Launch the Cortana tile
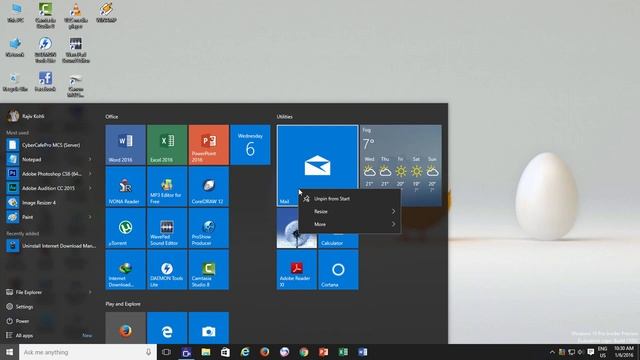 click(x=338, y=270)
